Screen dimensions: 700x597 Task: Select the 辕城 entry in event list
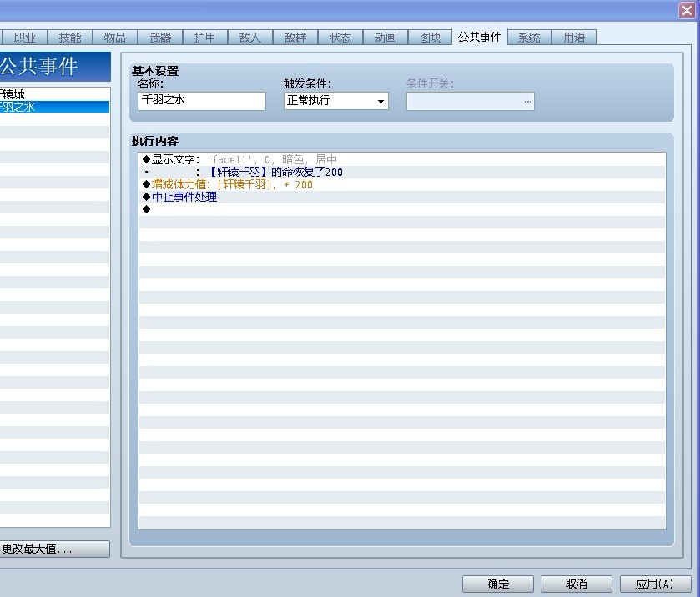(x=54, y=94)
